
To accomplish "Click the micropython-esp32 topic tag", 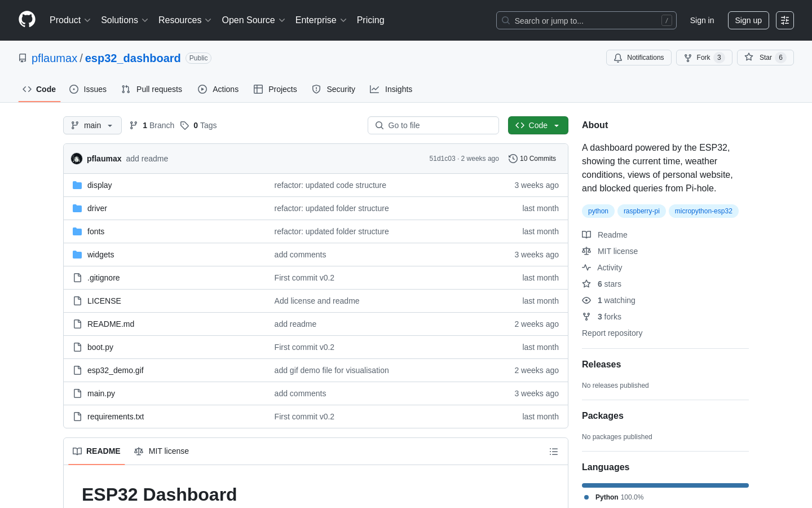I will (704, 211).
